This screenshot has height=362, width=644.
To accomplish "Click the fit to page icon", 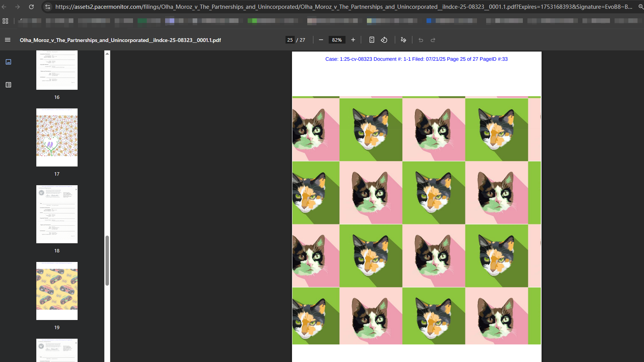I will (371, 40).
